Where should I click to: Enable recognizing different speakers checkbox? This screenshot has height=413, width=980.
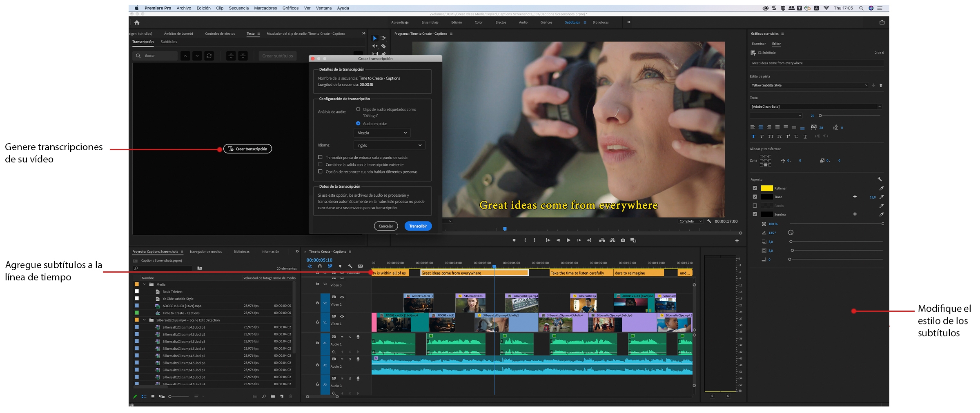[320, 171]
